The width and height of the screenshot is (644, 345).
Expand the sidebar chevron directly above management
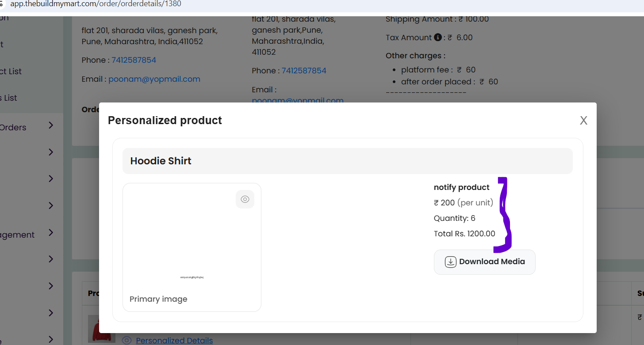coord(51,205)
